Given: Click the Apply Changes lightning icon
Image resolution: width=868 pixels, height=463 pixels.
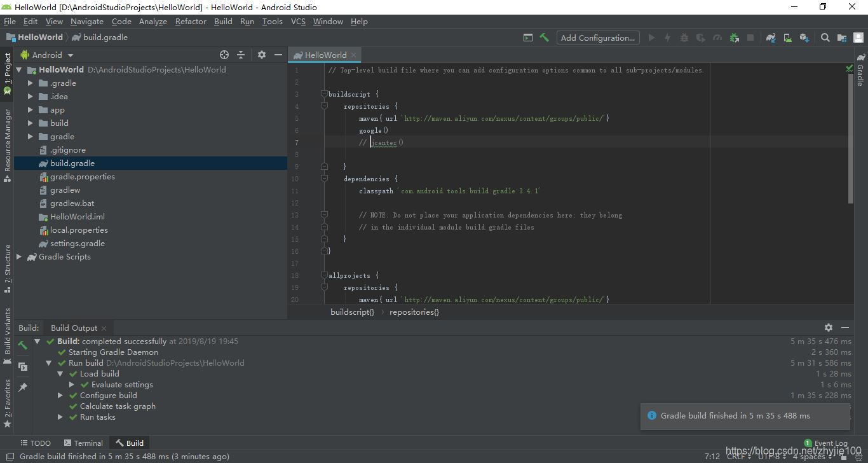Looking at the screenshot, I should point(668,38).
